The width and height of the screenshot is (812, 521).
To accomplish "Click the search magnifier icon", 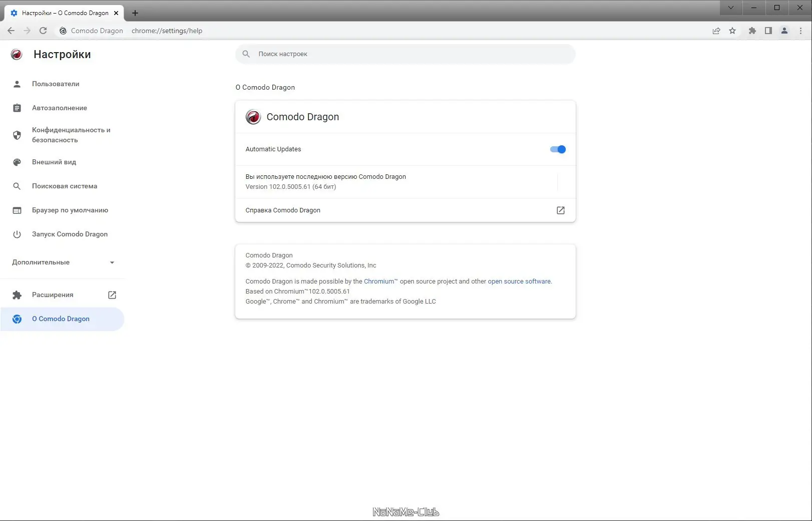I will 246,54.
